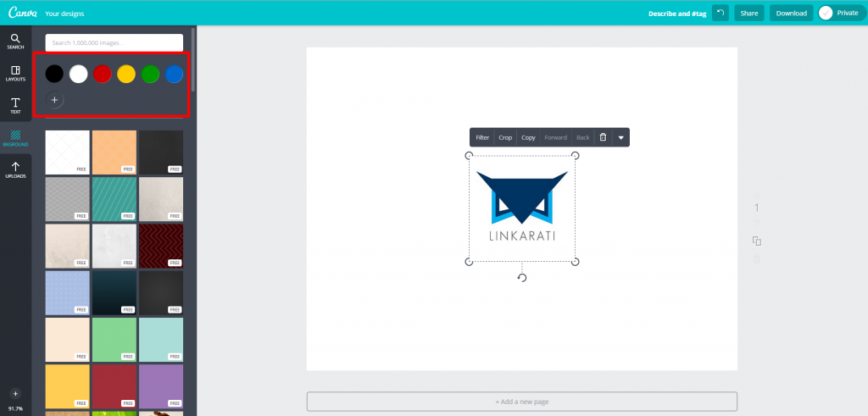This screenshot has width=868, height=416.
Task: Select the red color swatch
Action: pyautogui.click(x=103, y=74)
